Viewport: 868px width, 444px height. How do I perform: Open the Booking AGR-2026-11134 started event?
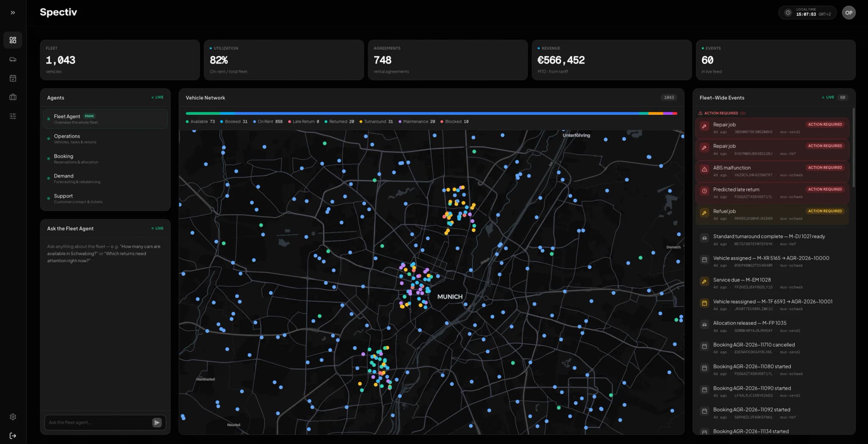(x=772, y=431)
